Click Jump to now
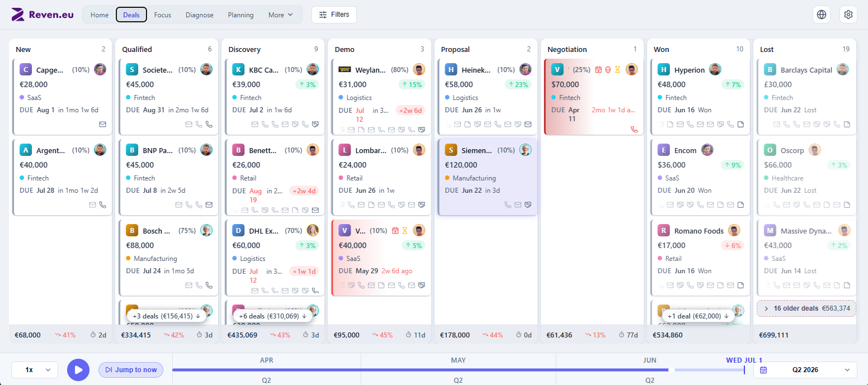868x385 pixels. [131, 370]
